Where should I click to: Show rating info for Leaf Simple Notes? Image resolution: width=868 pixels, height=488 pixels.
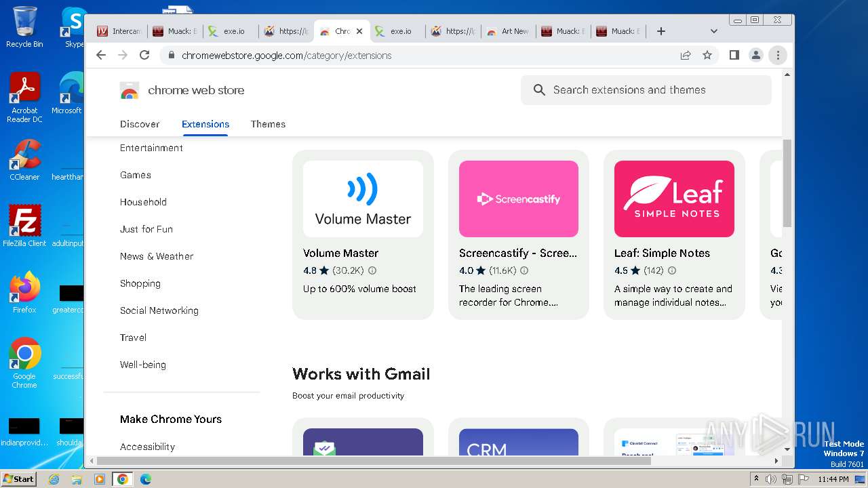[x=672, y=270]
